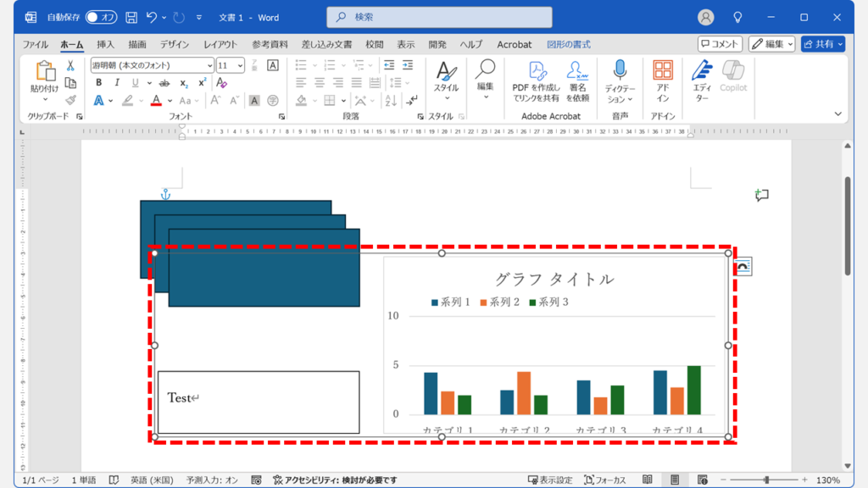Image resolution: width=868 pixels, height=488 pixels.
Task: Click the search box in the title bar
Action: (440, 17)
